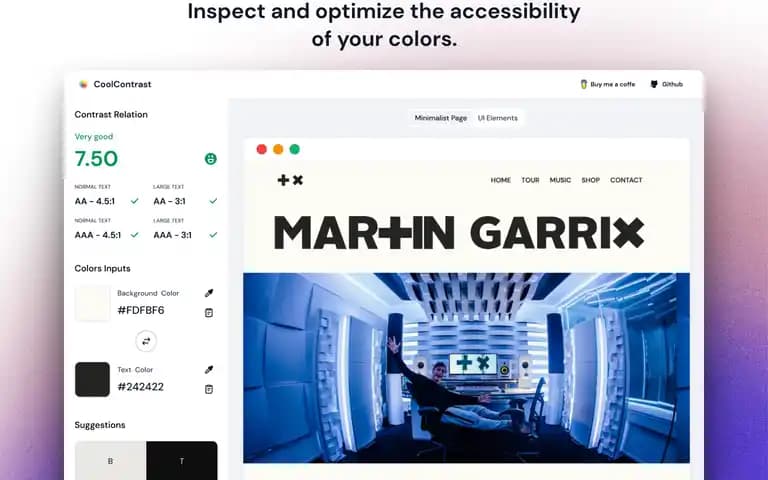
Task: Click MUSIC in the preview navigation
Action: pyautogui.click(x=560, y=180)
